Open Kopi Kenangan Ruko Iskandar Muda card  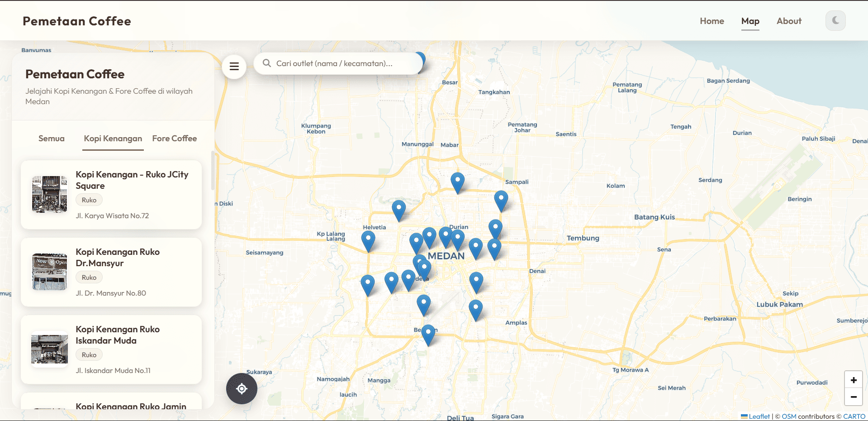tap(111, 349)
